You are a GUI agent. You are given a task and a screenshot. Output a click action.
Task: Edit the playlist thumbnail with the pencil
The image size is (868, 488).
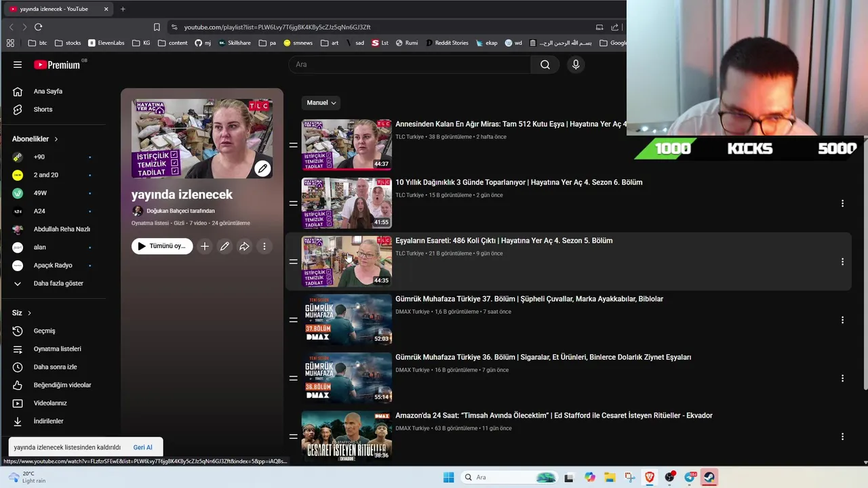click(x=262, y=168)
